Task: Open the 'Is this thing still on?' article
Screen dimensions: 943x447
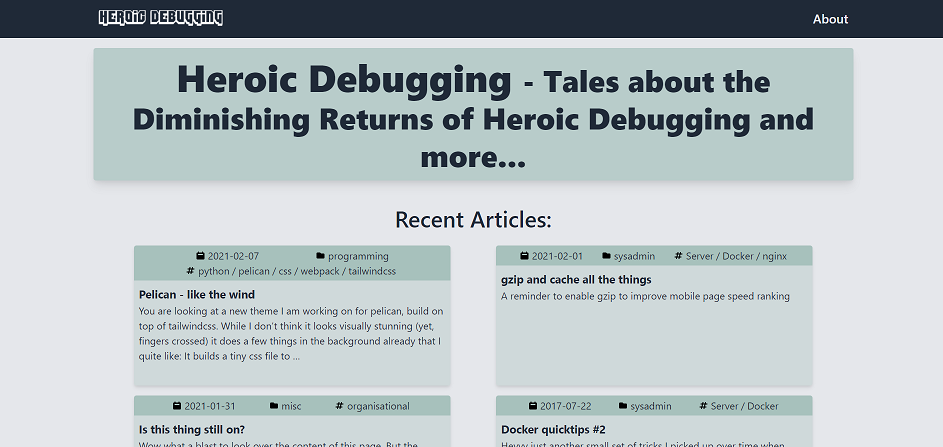Action: (x=192, y=430)
